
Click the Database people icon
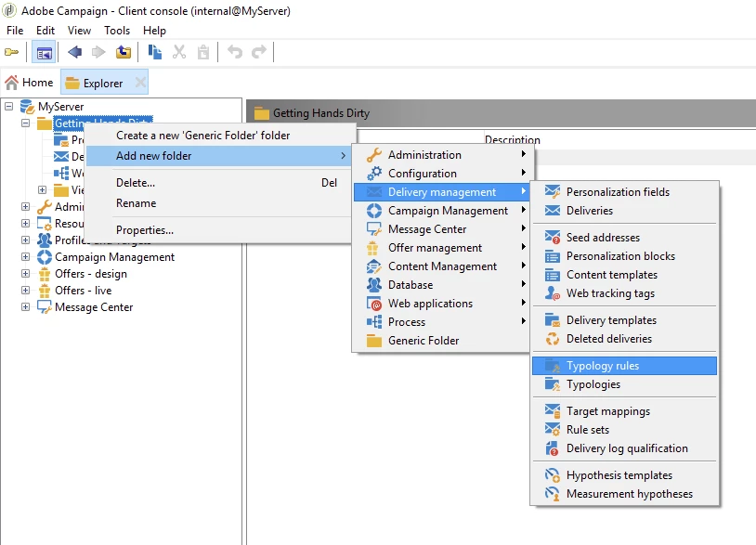click(x=374, y=285)
